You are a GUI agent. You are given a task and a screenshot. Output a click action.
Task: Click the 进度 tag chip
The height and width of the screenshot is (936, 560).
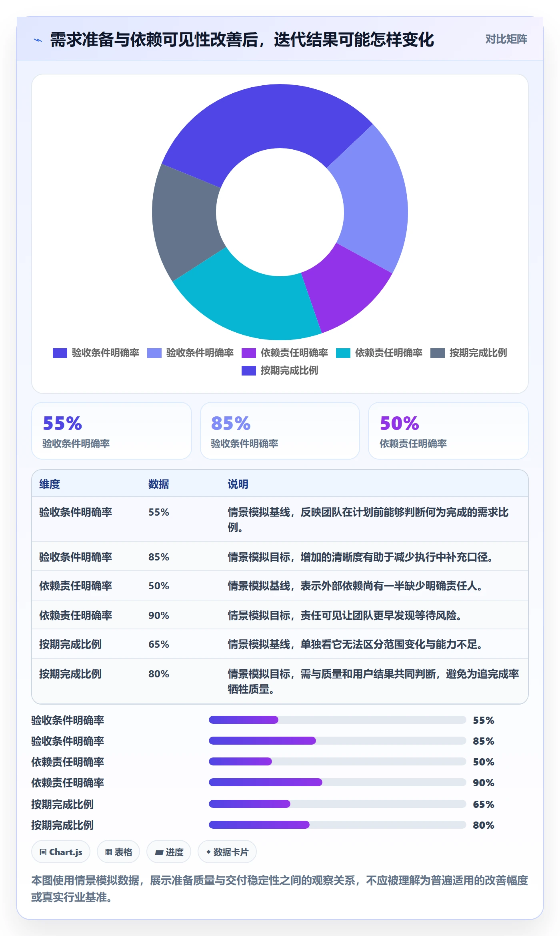(x=169, y=852)
